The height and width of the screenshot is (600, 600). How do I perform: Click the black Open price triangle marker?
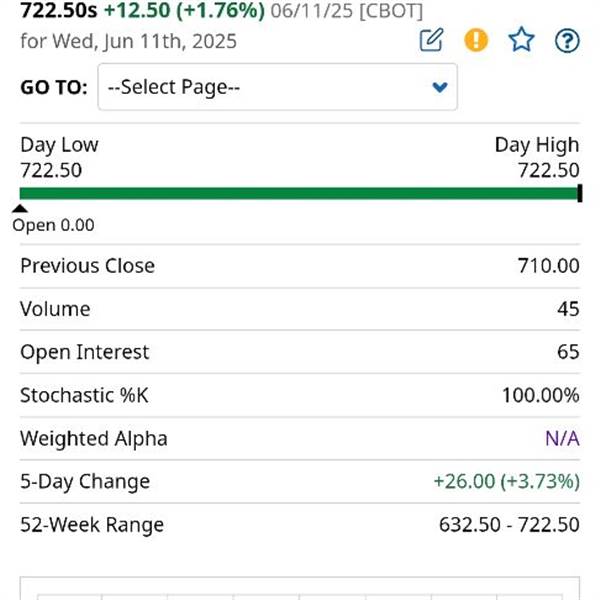click(20, 209)
